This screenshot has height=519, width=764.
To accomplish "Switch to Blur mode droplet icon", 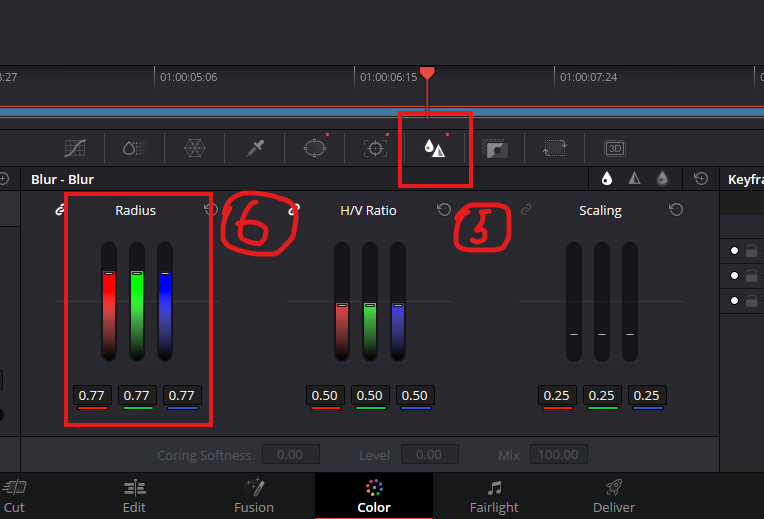I will pos(607,179).
